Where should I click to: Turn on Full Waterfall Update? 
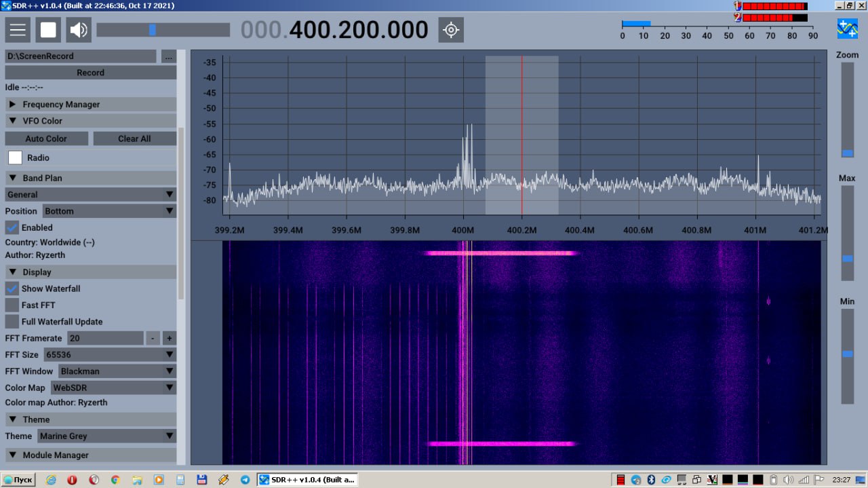point(12,322)
